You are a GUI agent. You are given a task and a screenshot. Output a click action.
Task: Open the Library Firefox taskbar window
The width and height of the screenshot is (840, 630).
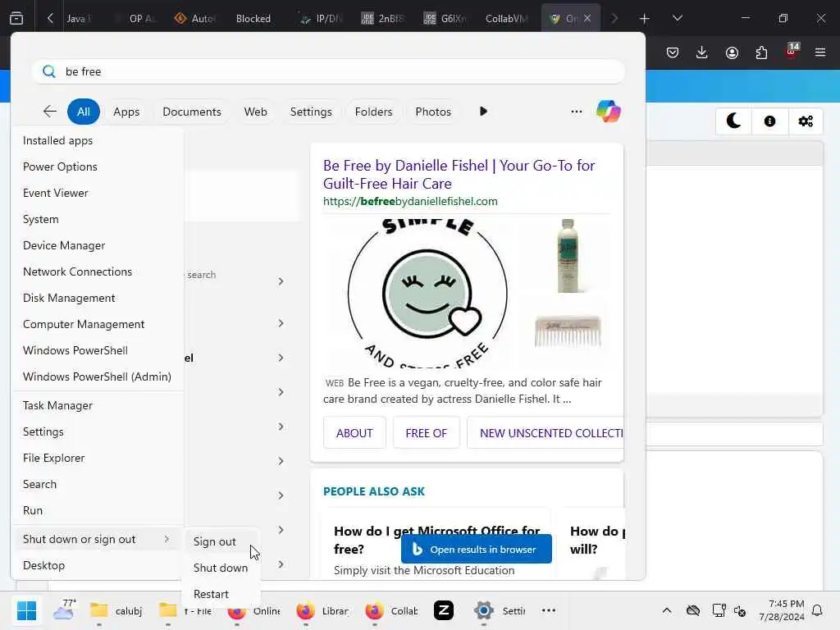coord(322,610)
